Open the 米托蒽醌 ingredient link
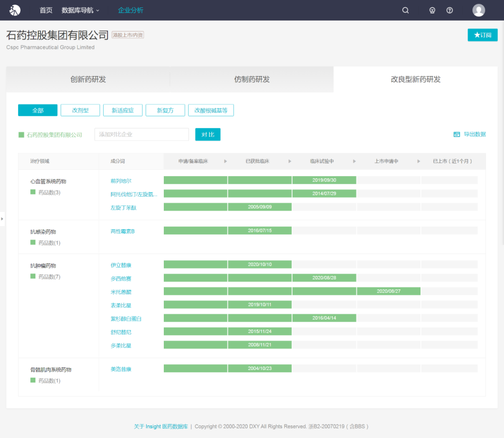 click(121, 292)
